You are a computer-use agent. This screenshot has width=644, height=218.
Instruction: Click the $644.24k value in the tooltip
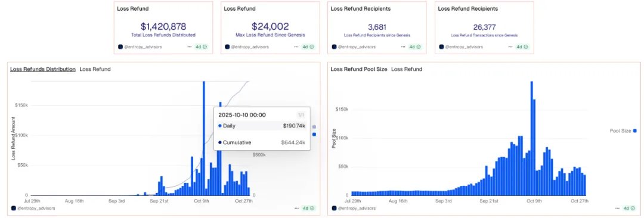293,142
